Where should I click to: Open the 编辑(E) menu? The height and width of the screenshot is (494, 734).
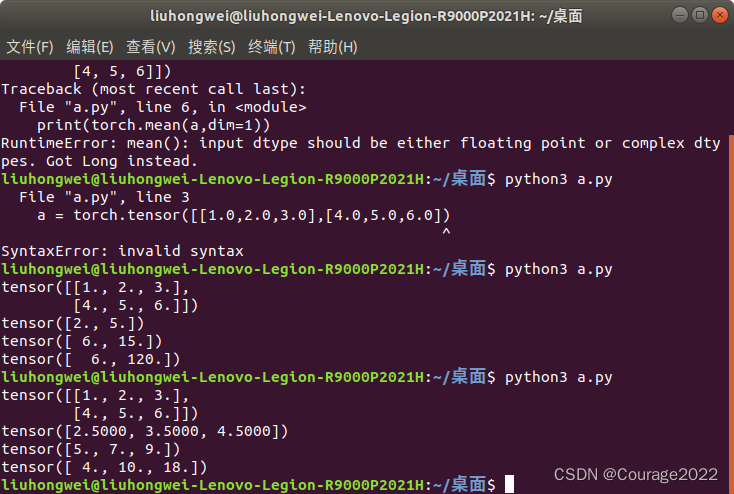click(90, 47)
